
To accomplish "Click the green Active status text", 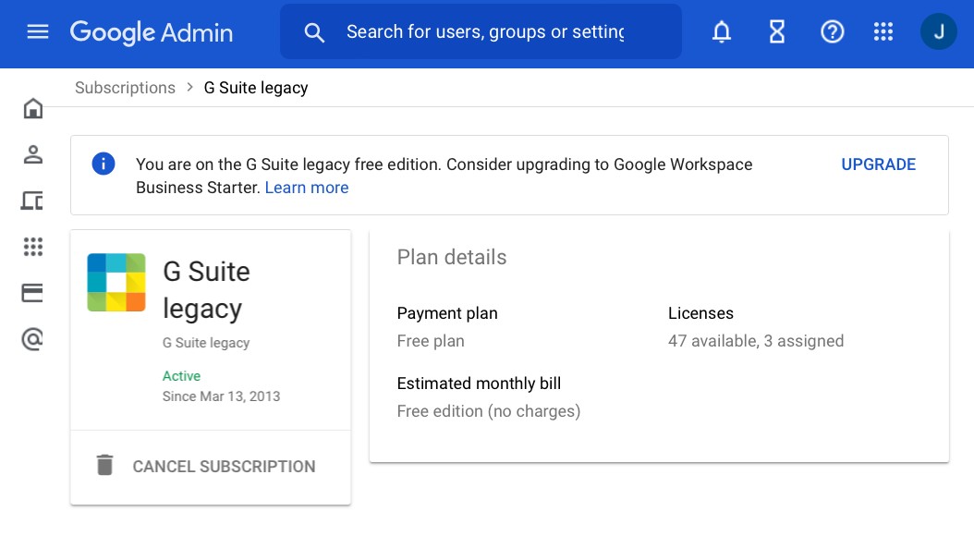I will click(181, 375).
